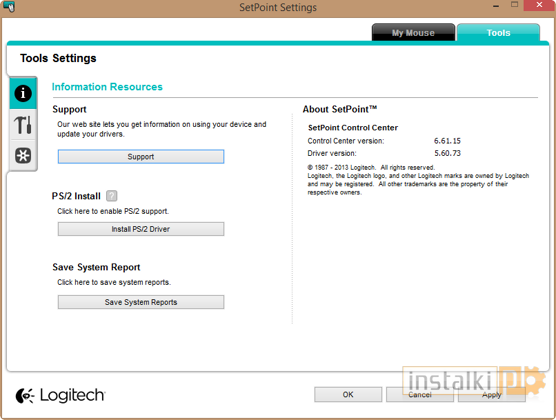Viewport: 556px width, 420px height.
Task: Click the 'Control Center version:' label
Action: pos(346,141)
